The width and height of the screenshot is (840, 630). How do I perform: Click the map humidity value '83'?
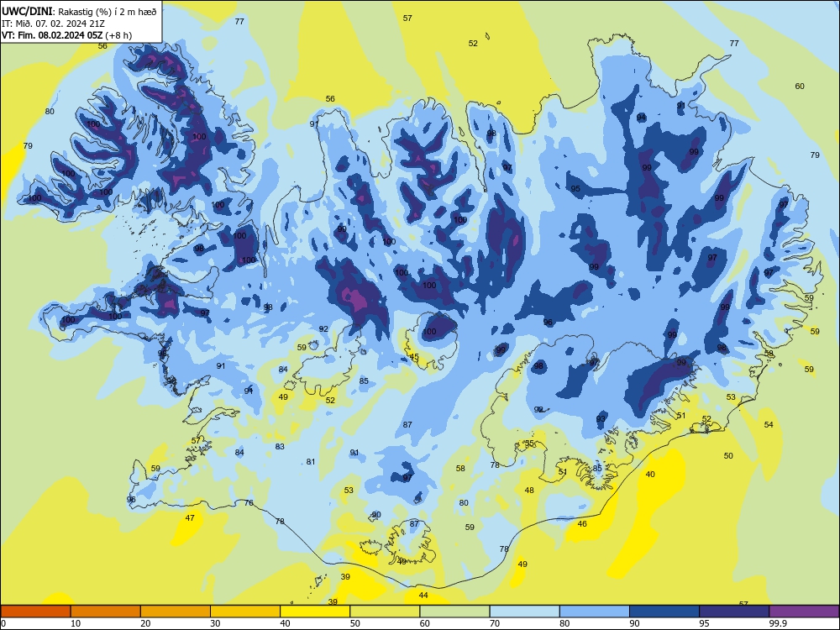click(x=280, y=446)
